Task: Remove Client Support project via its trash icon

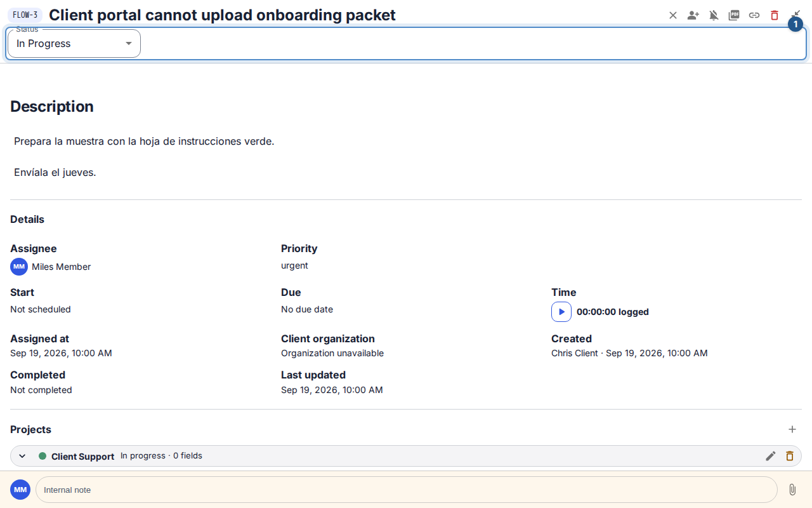Action: coord(790,456)
